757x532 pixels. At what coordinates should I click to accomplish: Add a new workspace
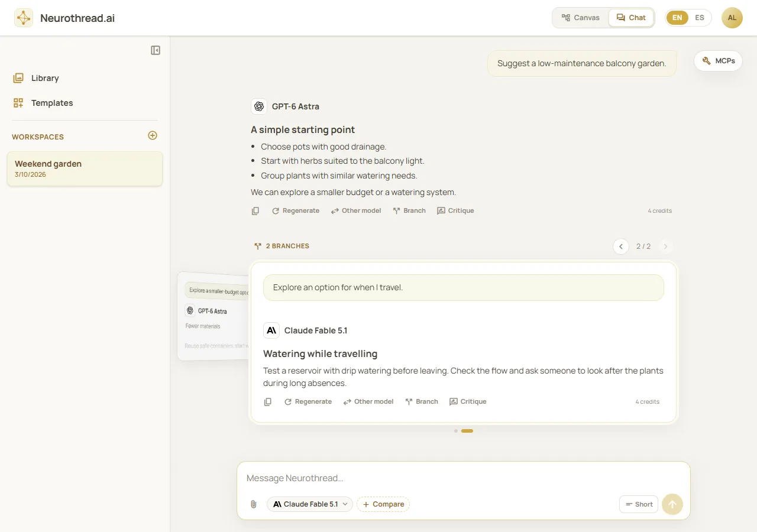153,135
